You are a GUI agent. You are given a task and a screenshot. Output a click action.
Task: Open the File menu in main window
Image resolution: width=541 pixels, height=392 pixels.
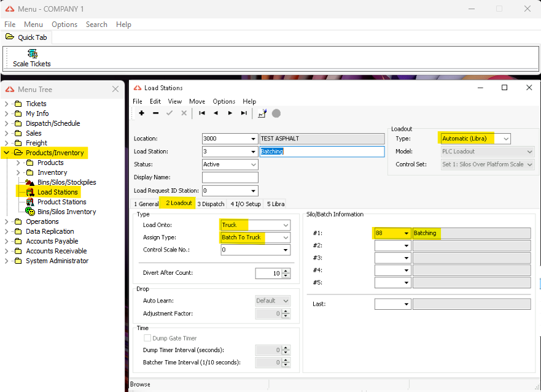(10, 25)
